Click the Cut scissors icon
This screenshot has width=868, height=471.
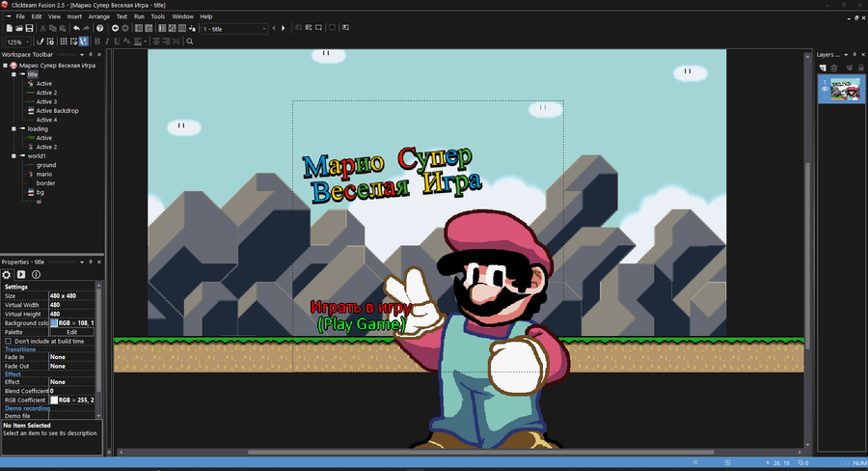click(42, 28)
